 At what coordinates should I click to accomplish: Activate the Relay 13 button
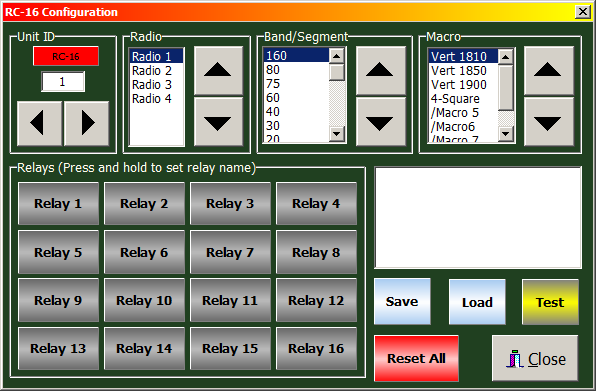point(58,348)
